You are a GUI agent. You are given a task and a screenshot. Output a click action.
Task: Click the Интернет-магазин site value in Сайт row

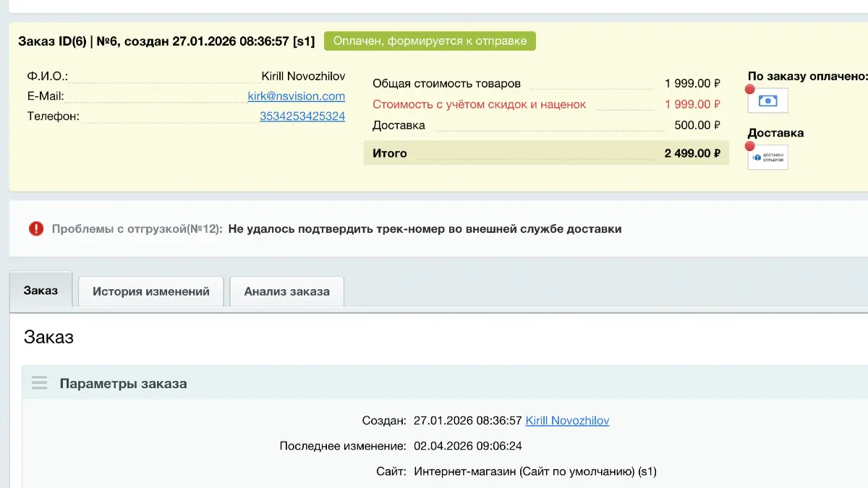click(535, 471)
